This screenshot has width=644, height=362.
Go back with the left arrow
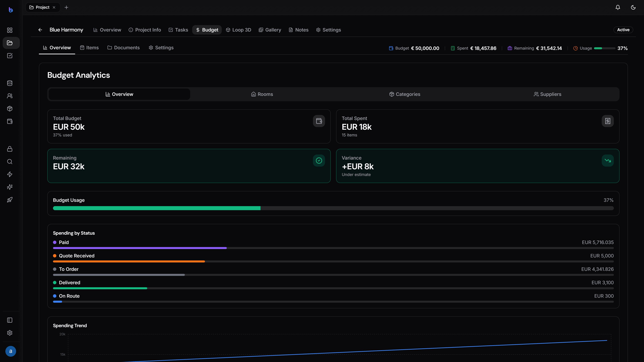pyautogui.click(x=40, y=30)
